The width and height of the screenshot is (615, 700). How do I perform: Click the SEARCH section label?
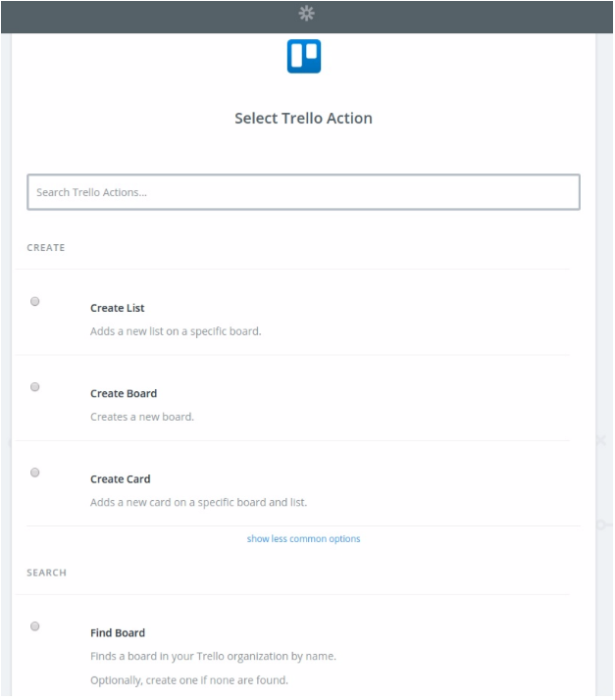tap(46, 573)
